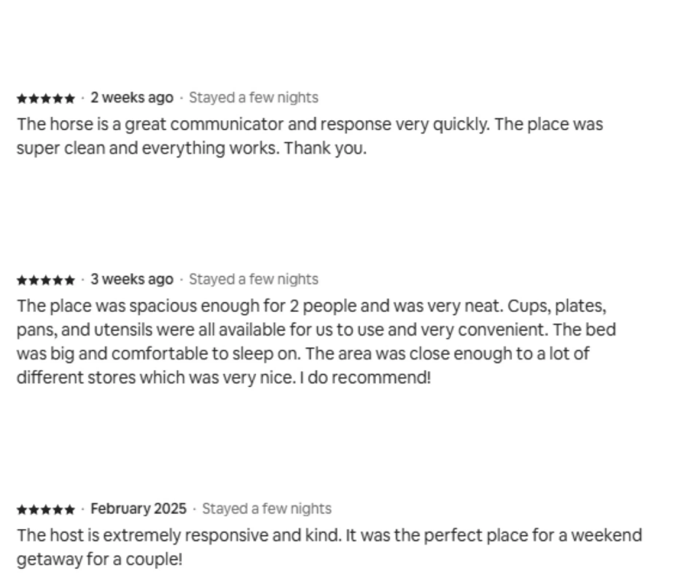Click "Stayed a few nights" beside February 2025

point(267,509)
